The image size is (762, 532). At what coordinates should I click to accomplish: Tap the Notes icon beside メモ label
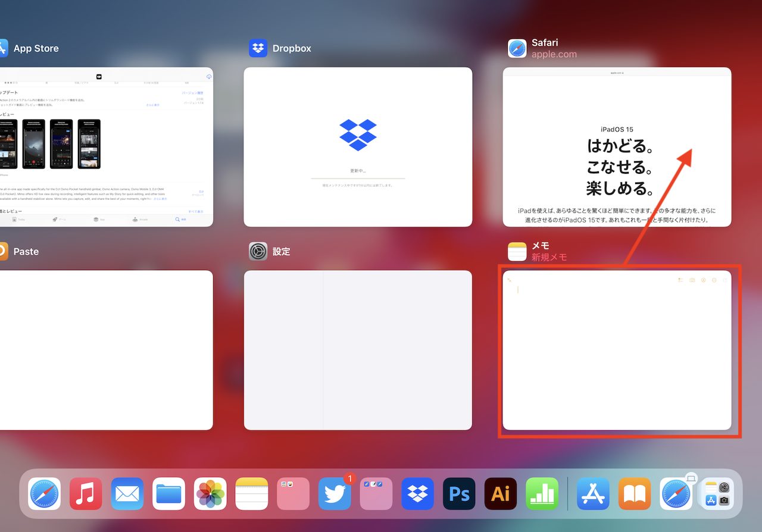(x=517, y=251)
